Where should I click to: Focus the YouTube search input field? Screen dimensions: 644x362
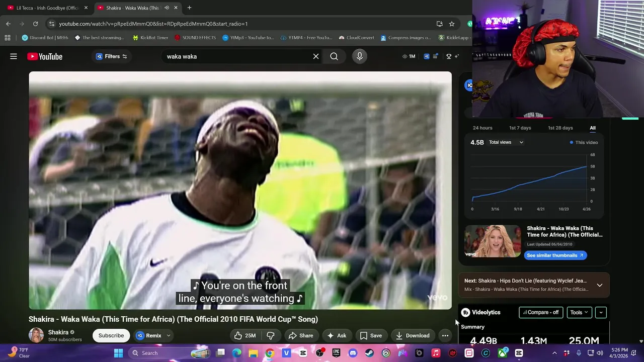coord(236,56)
